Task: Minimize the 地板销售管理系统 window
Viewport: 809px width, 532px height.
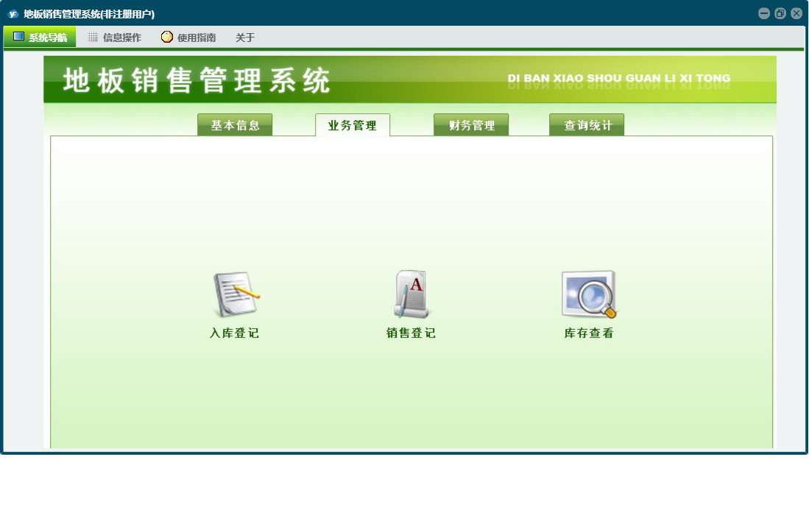Action: pyautogui.click(x=764, y=13)
